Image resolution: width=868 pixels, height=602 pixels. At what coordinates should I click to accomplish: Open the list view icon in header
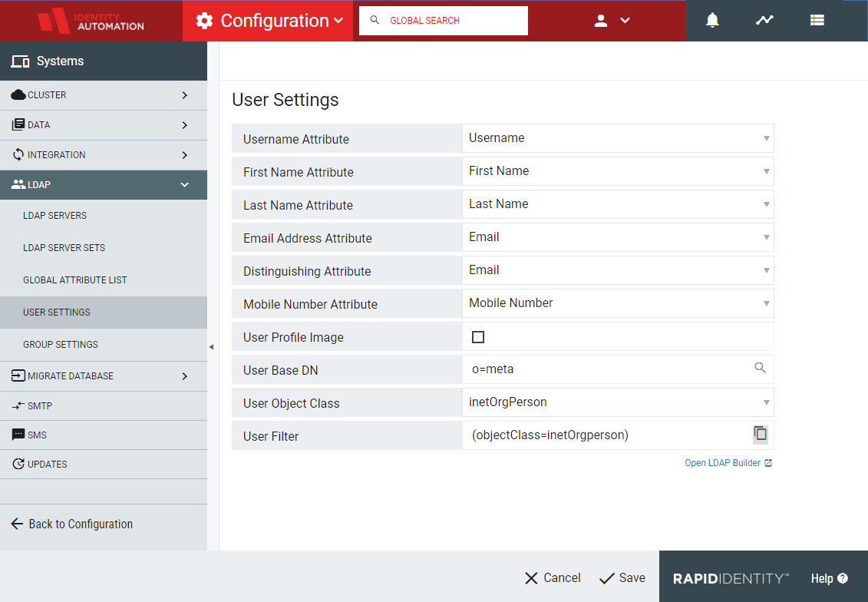(817, 20)
